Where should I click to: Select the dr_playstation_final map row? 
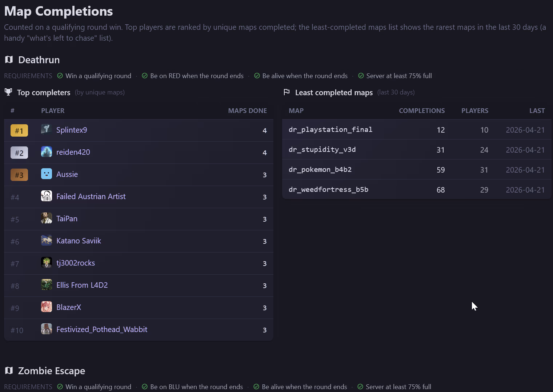pyautogui.click(x=417, y=129)
